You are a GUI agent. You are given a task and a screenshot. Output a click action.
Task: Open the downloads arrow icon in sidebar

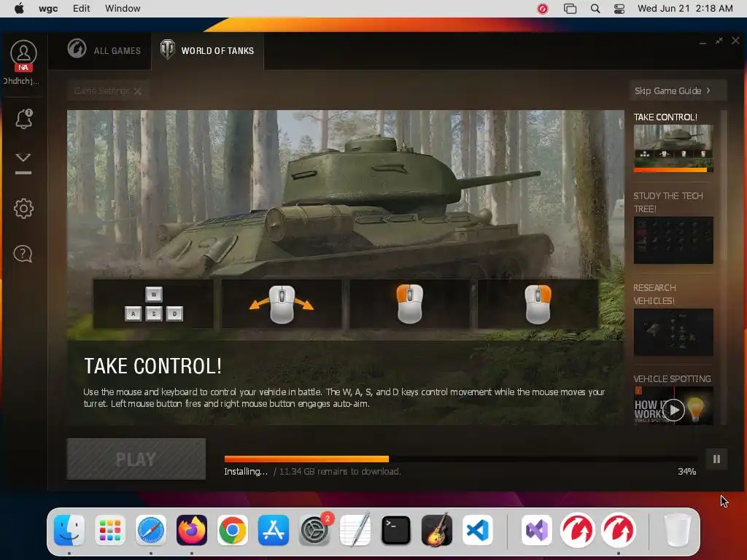pos(23,163)
